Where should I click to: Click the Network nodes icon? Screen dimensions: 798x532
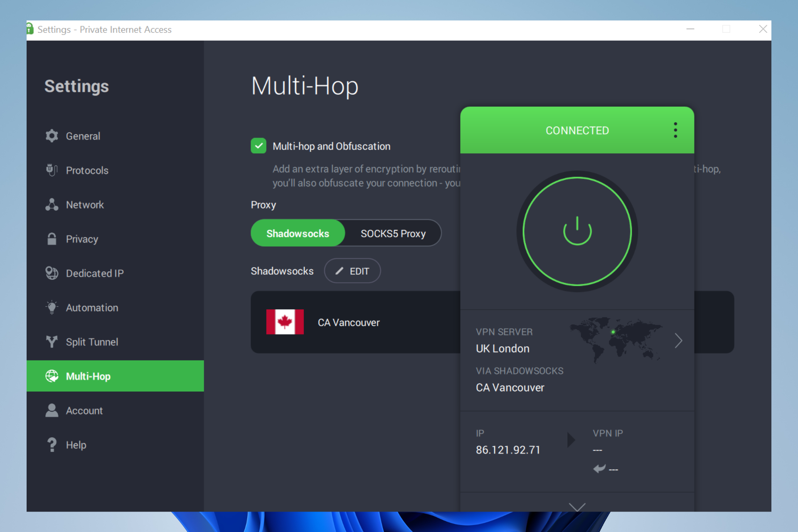coord(52,204)
